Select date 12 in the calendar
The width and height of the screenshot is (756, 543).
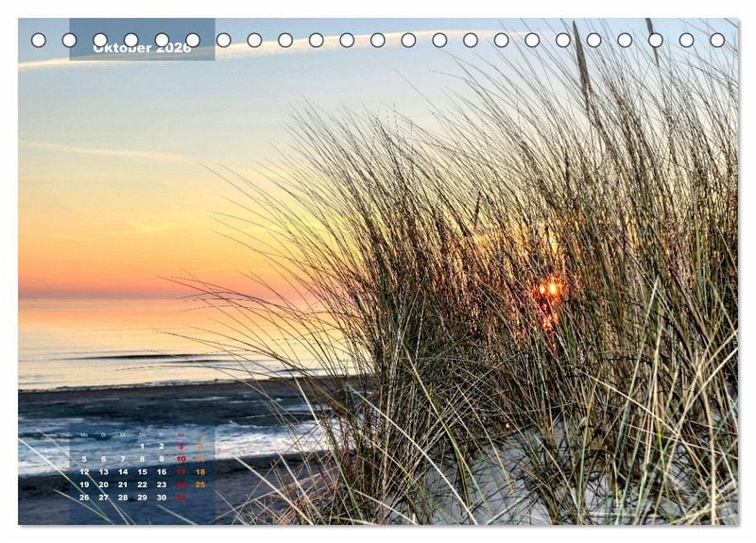point(84,471)
